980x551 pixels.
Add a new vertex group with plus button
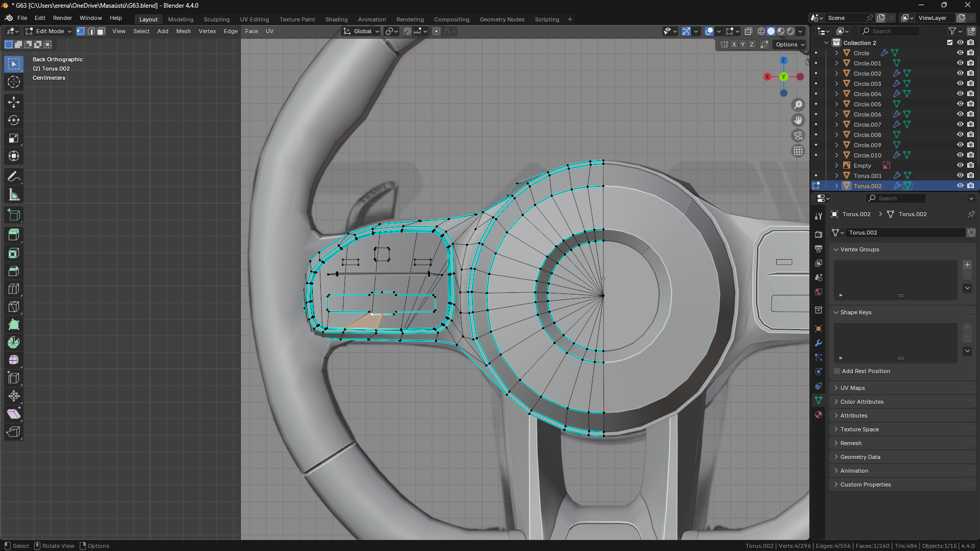[x=967, y=264]
